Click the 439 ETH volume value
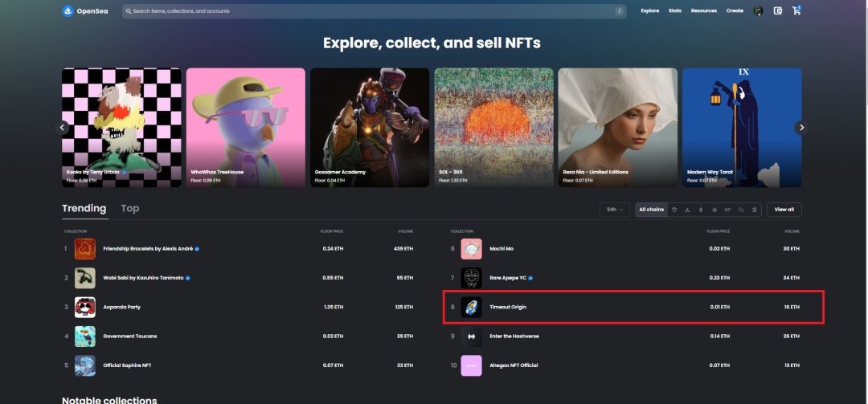The width and height of the screenshot is (868, 404). (x=404, y=249)
